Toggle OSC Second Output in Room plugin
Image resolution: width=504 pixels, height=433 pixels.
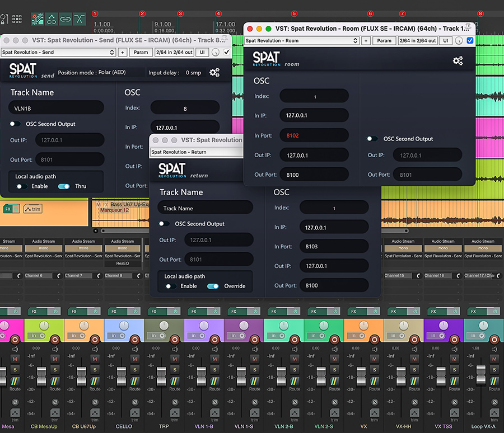372,139
